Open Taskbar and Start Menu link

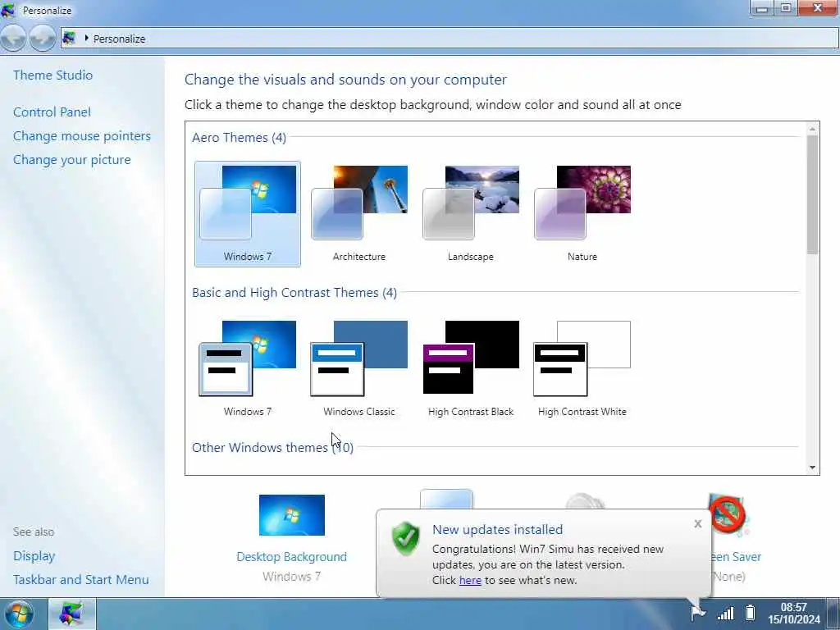(81, 580)
